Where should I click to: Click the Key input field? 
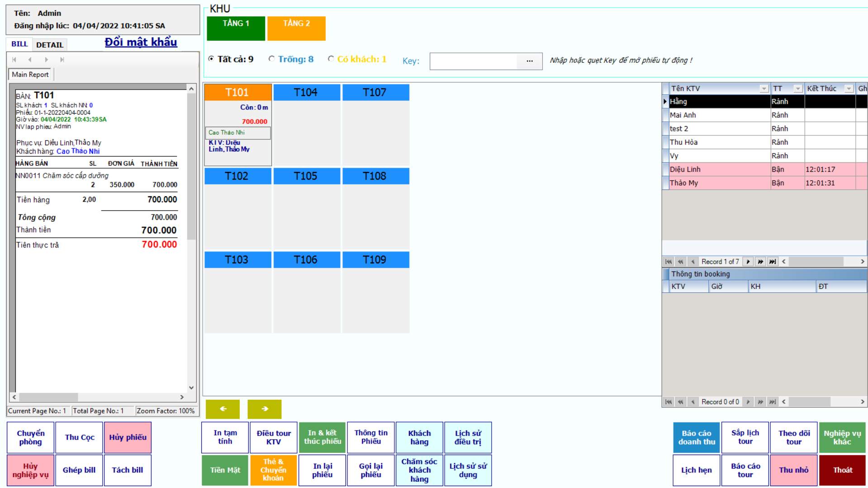(473, 61)
